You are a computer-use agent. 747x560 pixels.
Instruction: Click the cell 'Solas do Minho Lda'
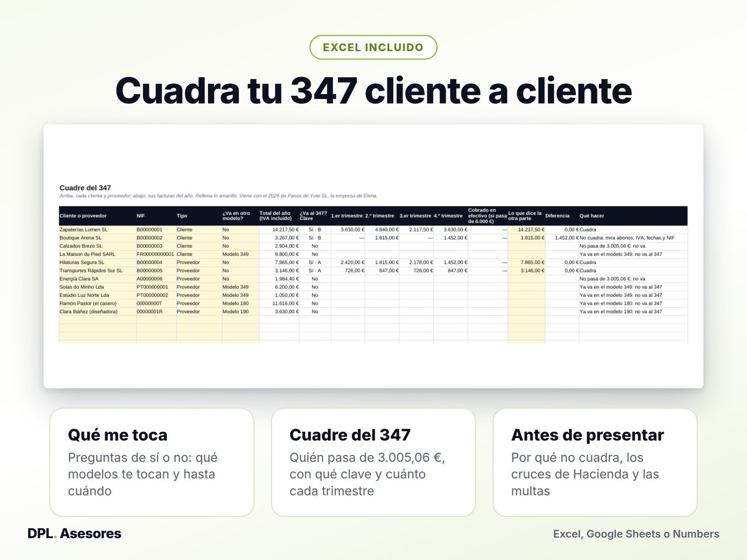[98, 287]
